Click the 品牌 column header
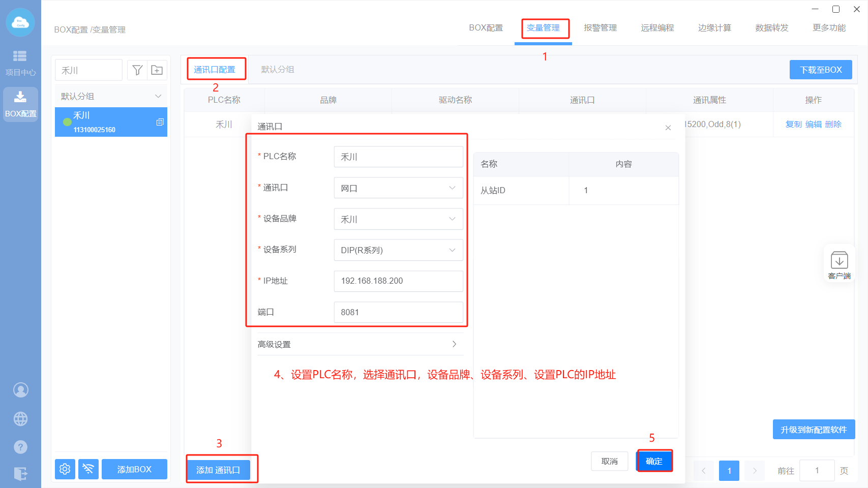 click(328, 100)
